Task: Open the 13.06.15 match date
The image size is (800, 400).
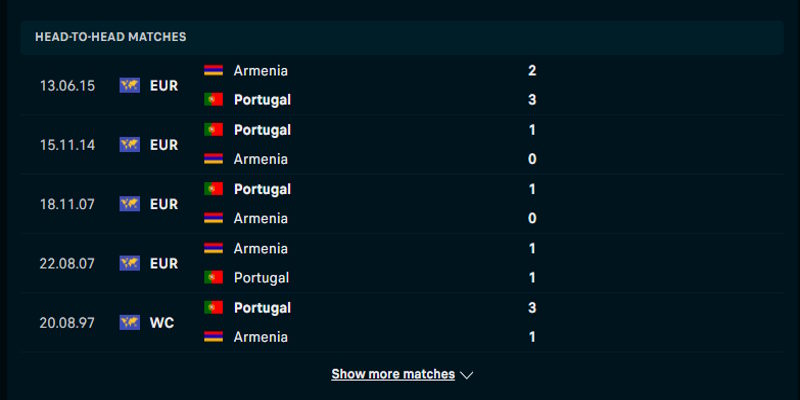Action: (68, 86)
